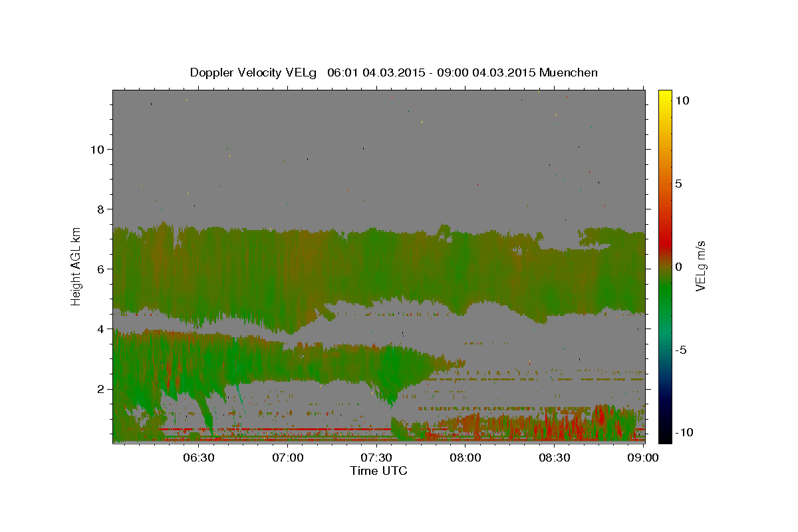Click the yellow top of the colorbar
The width and height of the screenshot is (798, 532).
pos(665,97)
